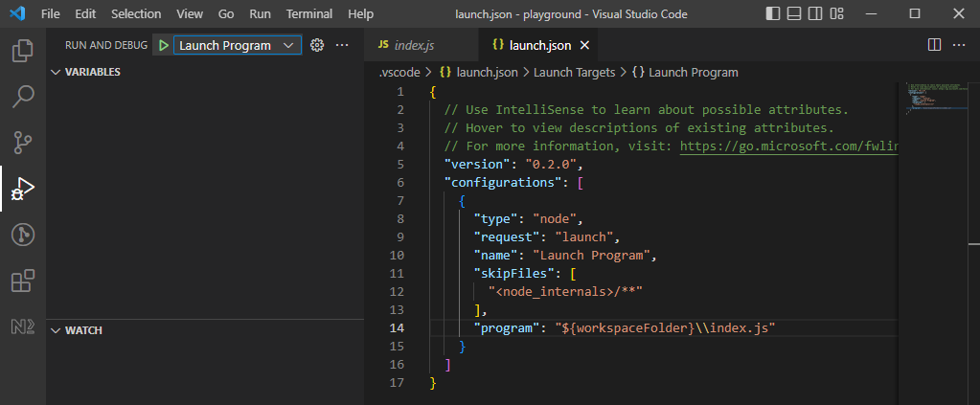The height and width of the screenshot is (405, 980).
Task: Open editor more actions ellipsis
Action: click(x=959, y=45)
